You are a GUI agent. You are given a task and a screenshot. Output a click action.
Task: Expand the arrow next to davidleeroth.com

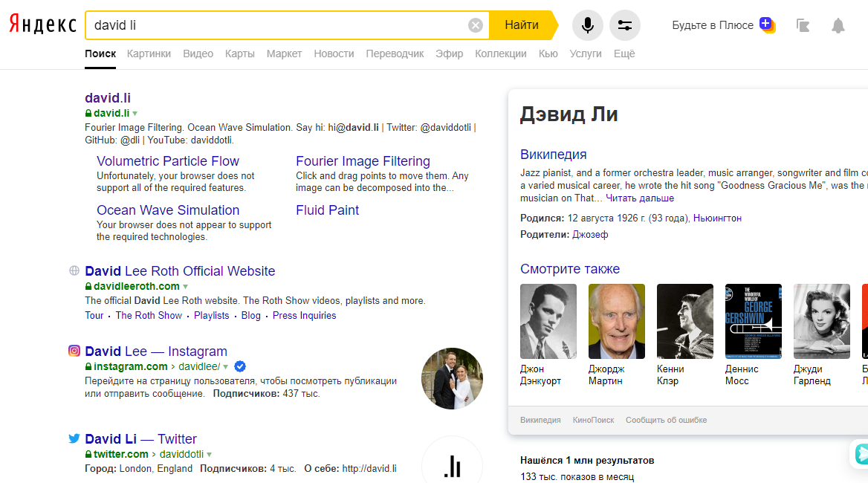pyautogui.click(x=186, y=287)
